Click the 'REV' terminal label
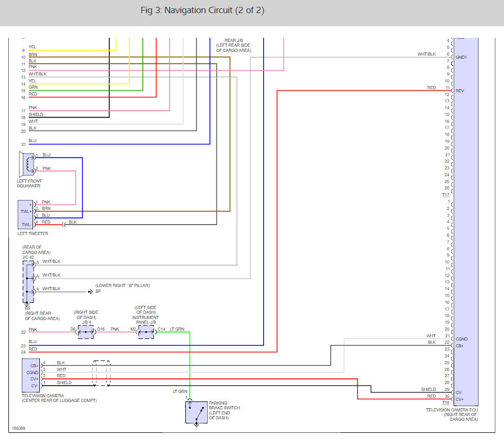The height and width of the screenshot is (446, 504). [460, 91]
